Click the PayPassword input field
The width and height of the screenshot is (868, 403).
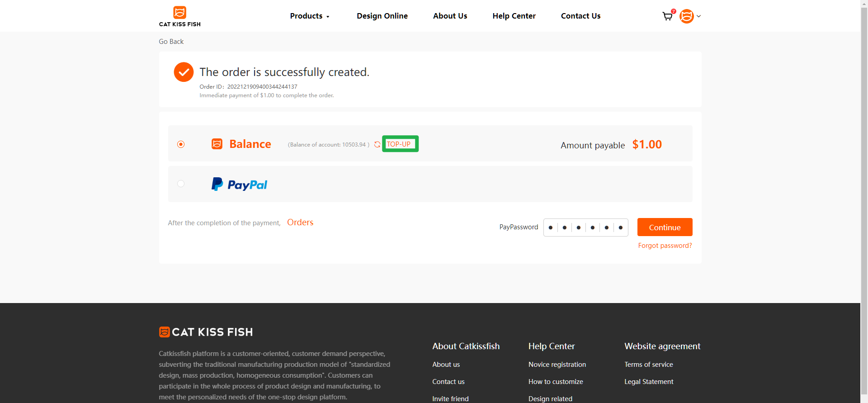585,228
